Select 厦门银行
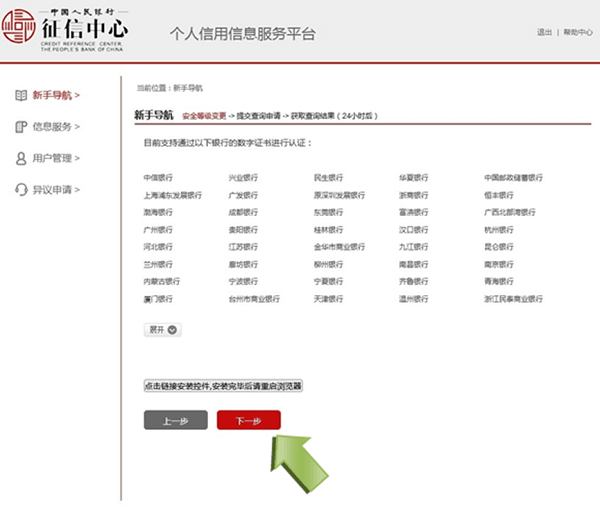The width and height of the screenshot is (600, 513). [x=158, y=299]
